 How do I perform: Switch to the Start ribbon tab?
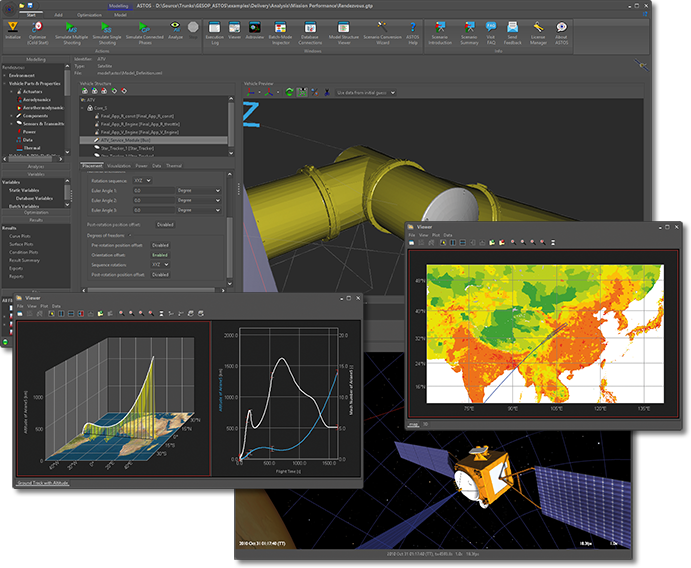(31, 15)
